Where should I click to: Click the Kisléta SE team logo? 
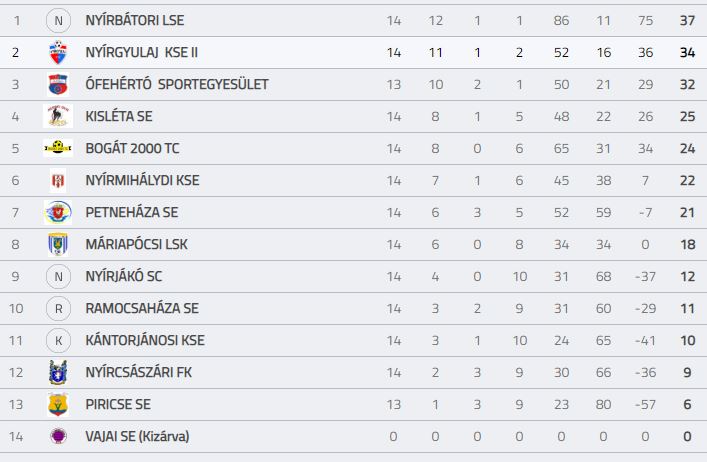58,116
